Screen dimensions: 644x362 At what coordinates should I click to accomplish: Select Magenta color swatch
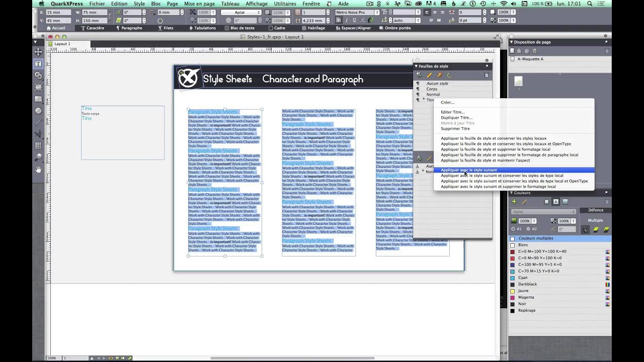pos(560,297)
